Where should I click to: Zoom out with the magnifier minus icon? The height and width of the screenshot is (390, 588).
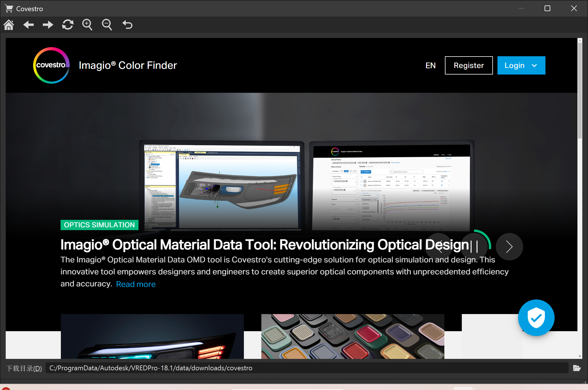pyautogui.click(x=107, y=25)
